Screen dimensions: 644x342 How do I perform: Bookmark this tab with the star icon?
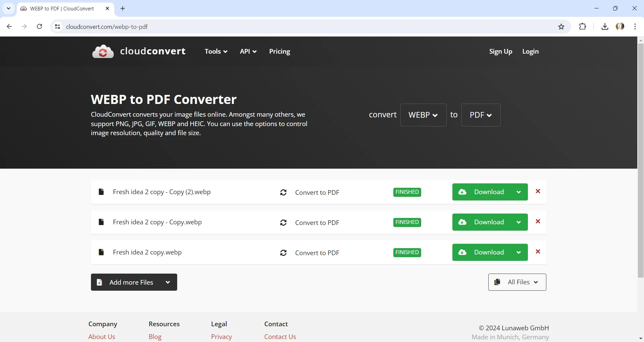click(561, 26)
